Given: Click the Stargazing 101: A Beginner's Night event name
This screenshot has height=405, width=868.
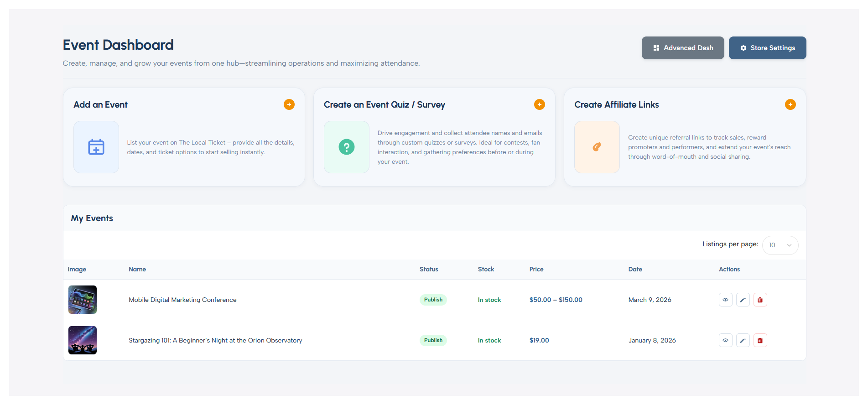Looking at the screenshot, I should point(215,340).
